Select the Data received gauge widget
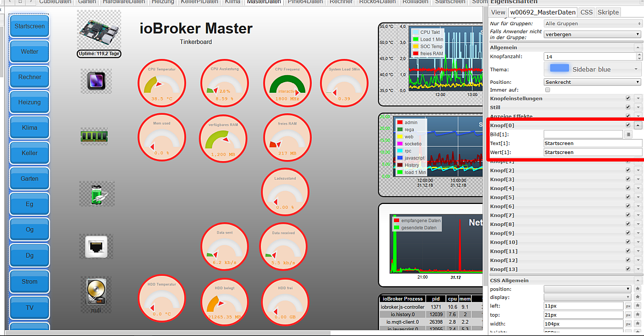Viewport: 644px width, 336px height. coord(283,247)
